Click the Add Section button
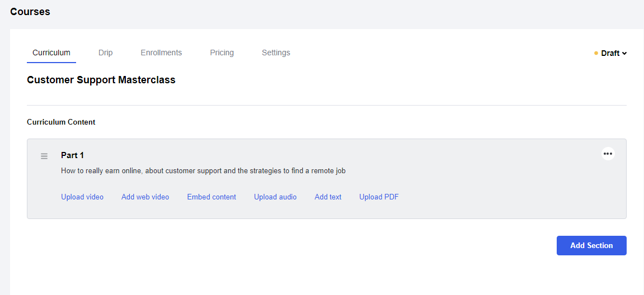Screen dimensions: 644x295 pos(591,245)
